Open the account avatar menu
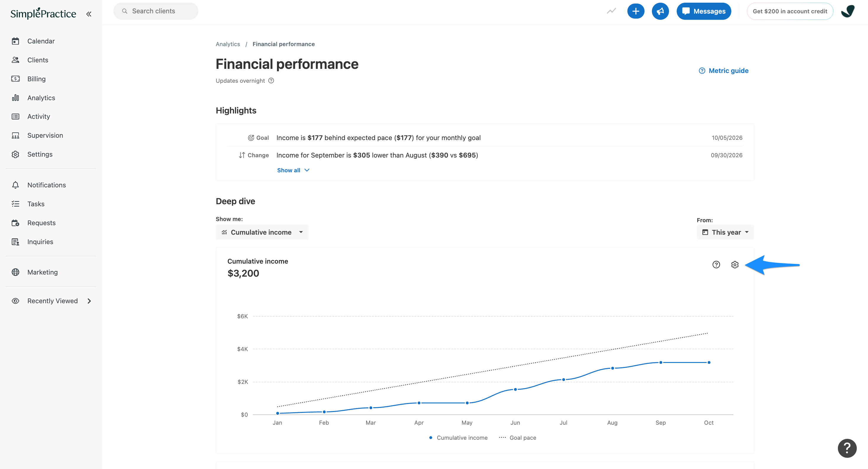868x469 pixels. tap(848, 11)
